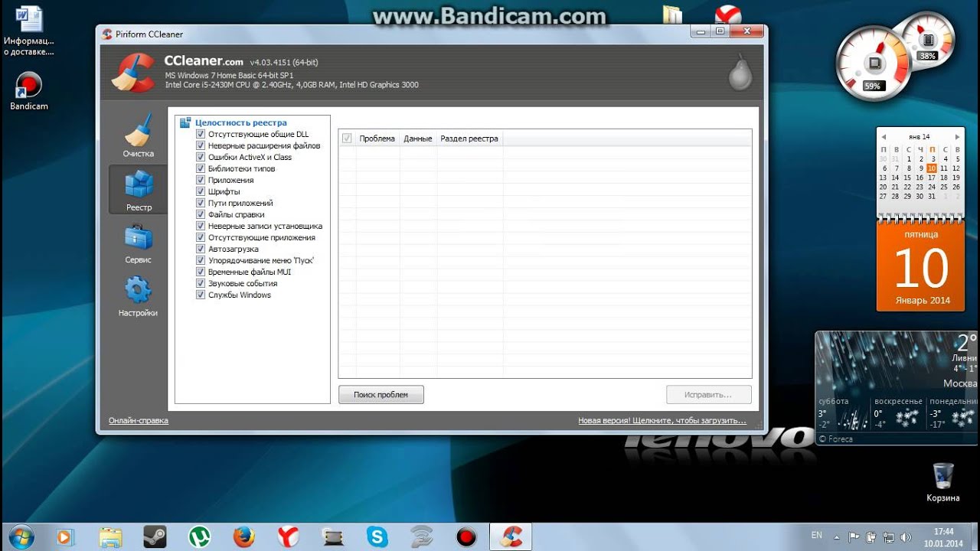980x551 pixels.
Task: Sort results by Проблема column
Action: pyautogui.click(x=377, y=139)
